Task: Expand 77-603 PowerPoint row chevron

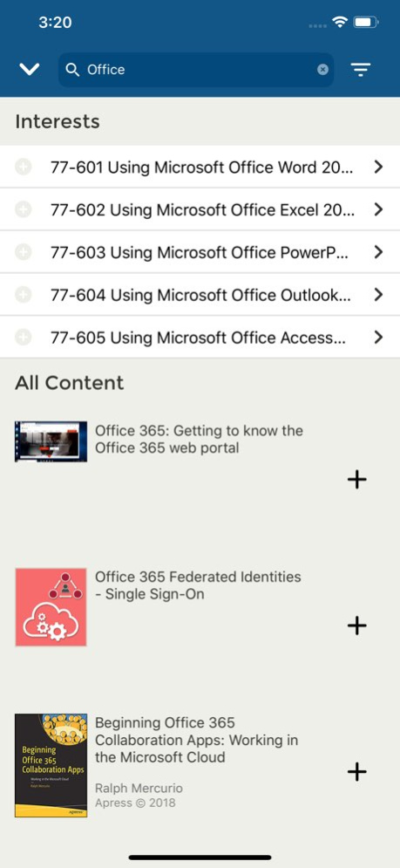Action: (x=378, y=252)
